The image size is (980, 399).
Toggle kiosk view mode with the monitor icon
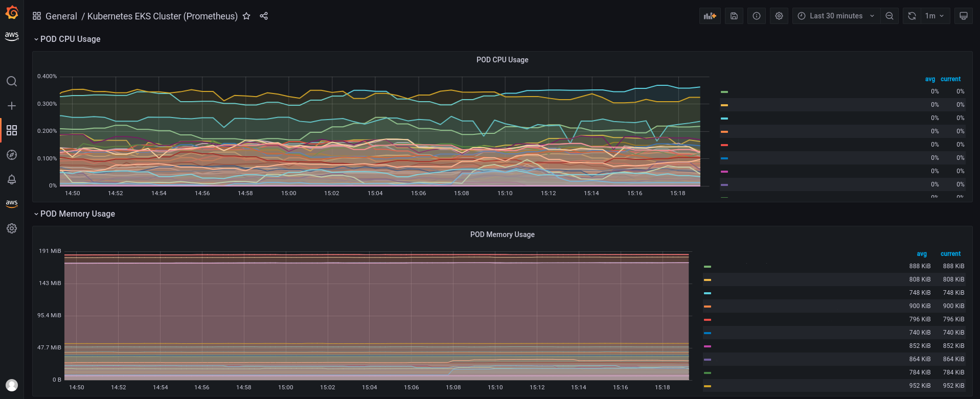point(964,16)
